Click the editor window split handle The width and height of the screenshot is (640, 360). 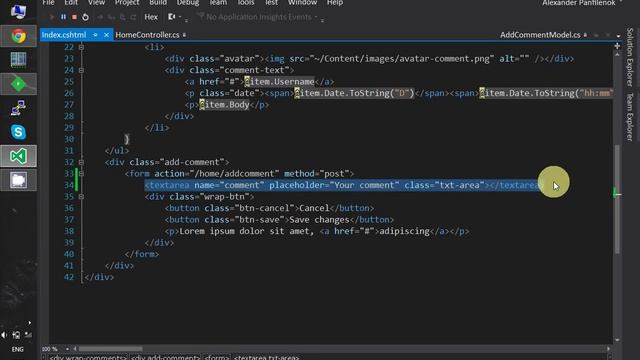[x=617, y=46]
